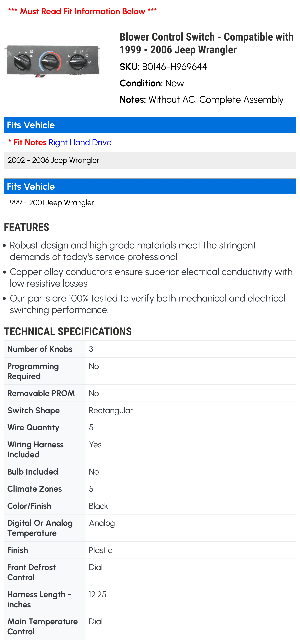The height and width of the screenshot is (644, 300).
Task: Select the Harness Length value 12.25
Action: [98, 594]
